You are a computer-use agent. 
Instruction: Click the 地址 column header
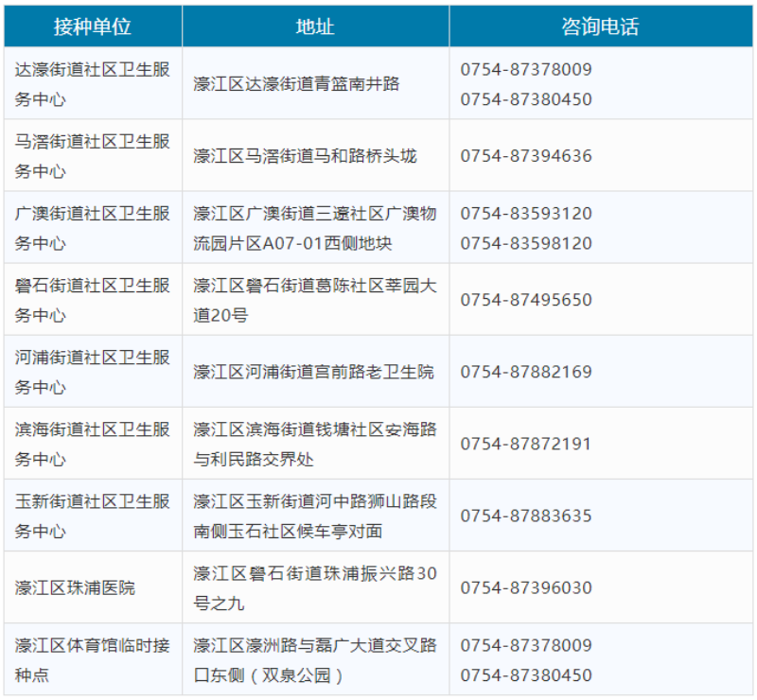[x=315, y=26]
